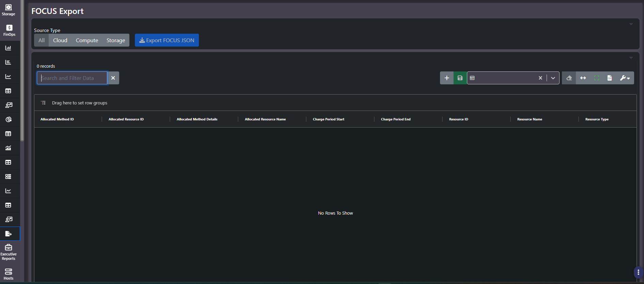Click Export FOCUS JSON button

pos(167,40)
